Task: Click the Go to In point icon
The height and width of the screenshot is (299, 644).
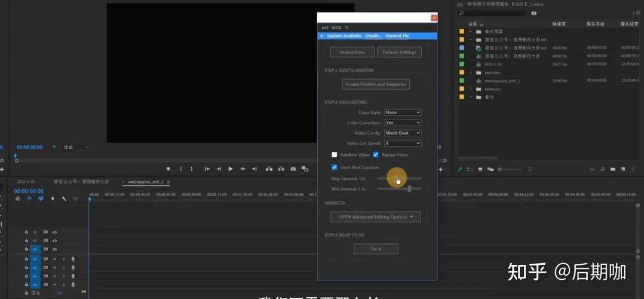Action: pos(207,169)
